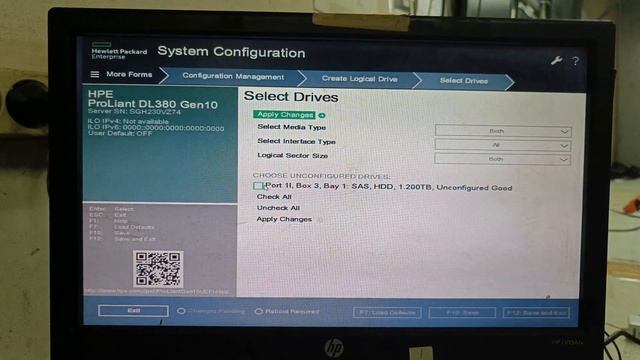
Task: Click Uncheck All
Action: pyautogui.click(x=278, y=208)
